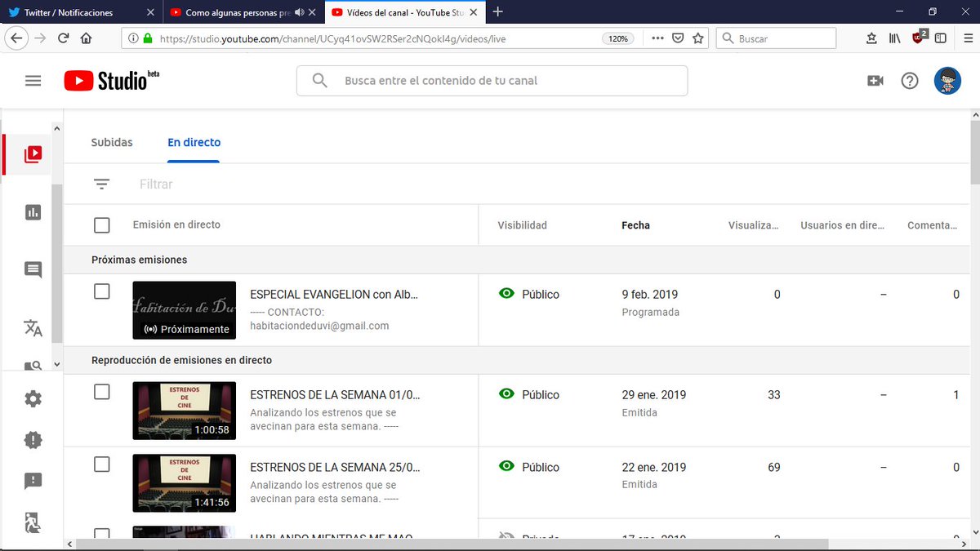
Task: Open the uBlock Origin extension icon
Action: [919, 38]
